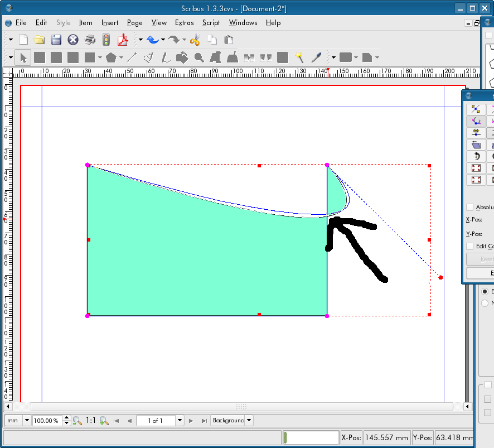Open the measurement unit mm dropdown
Image resolution: width=494 pixels, height=448 pixels.
[26, 421]
